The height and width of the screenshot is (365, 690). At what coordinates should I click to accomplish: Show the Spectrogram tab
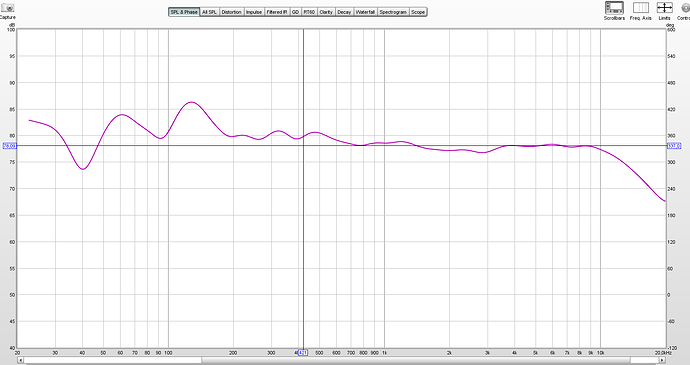pos(393,12)
